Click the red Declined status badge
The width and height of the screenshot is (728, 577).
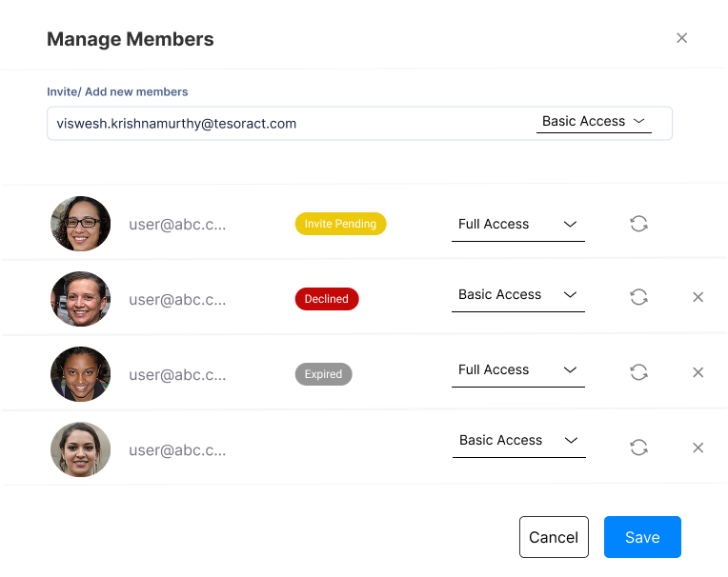click(327, 299)
